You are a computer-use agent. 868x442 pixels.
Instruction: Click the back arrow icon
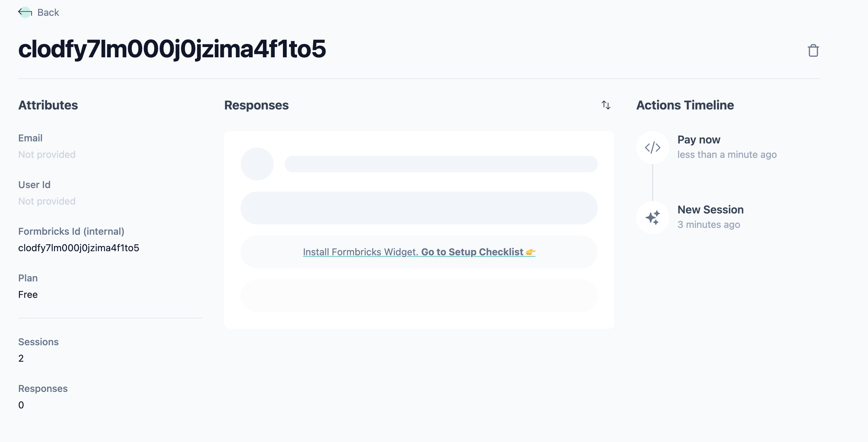point(25,12)
